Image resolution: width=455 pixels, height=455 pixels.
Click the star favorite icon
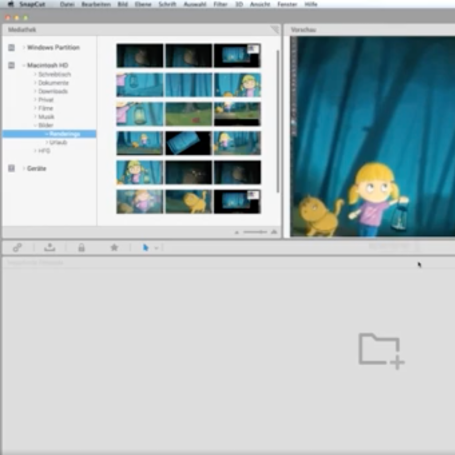(x=114, y=247)
